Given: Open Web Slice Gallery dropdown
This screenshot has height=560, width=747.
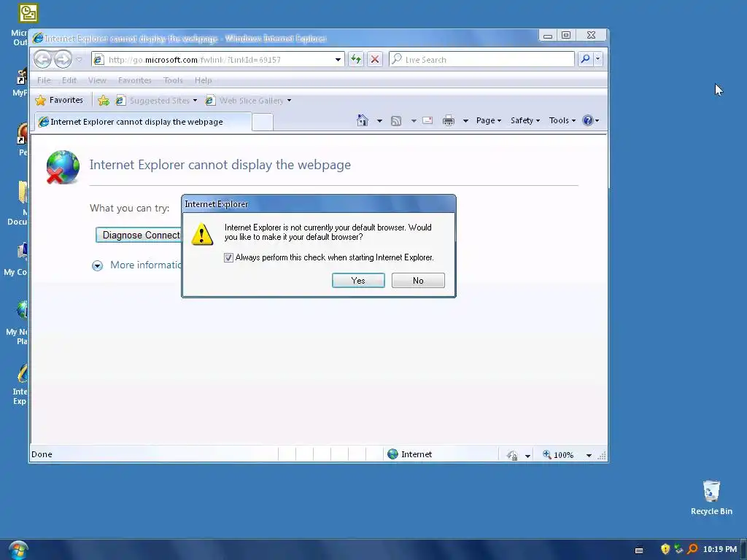Looking at the screenshot, I should click(248, 101).
